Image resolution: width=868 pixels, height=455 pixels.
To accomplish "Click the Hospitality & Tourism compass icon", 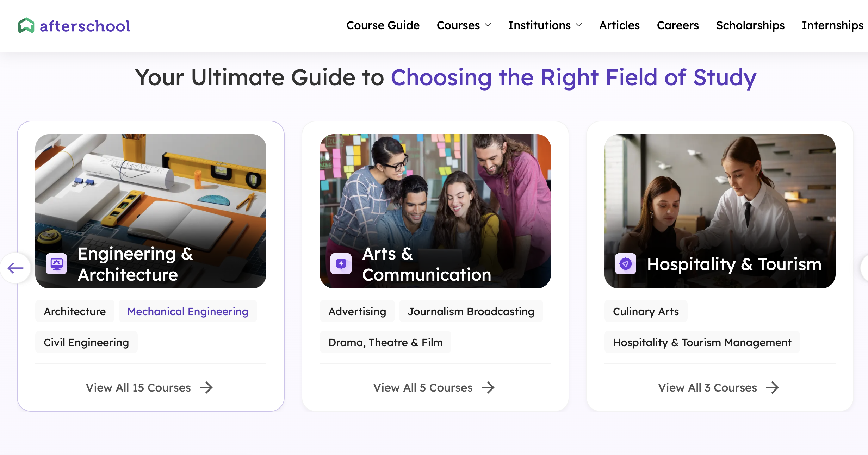I will pyautogui.click(x=626, y=264).
